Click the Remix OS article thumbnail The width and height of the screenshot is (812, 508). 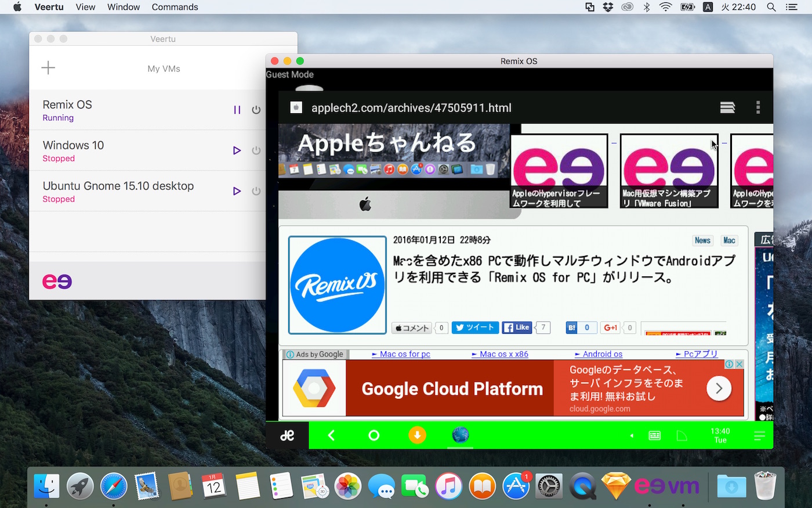pyautogui.click(x=338, y=285)
